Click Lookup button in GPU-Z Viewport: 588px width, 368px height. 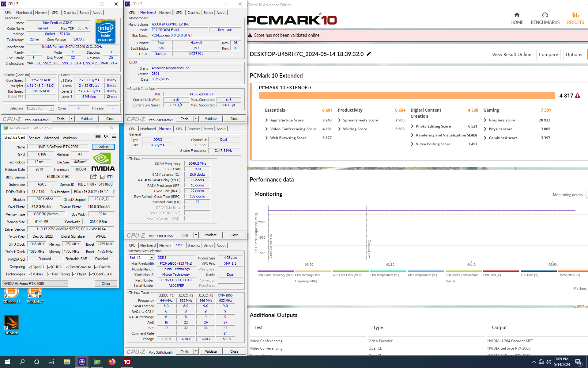pos(103,147)
